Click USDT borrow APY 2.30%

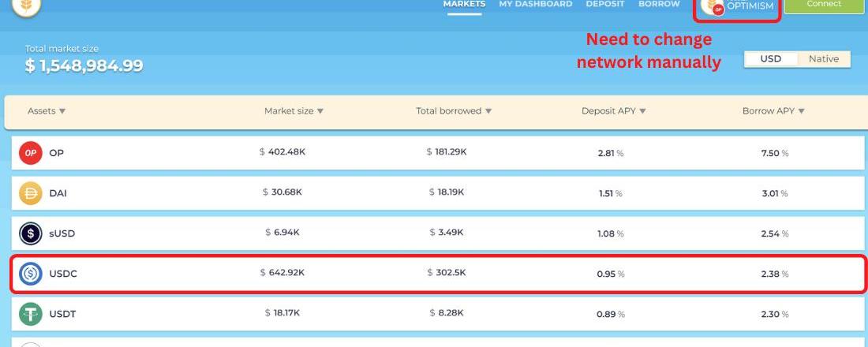[x=775, y=315]
